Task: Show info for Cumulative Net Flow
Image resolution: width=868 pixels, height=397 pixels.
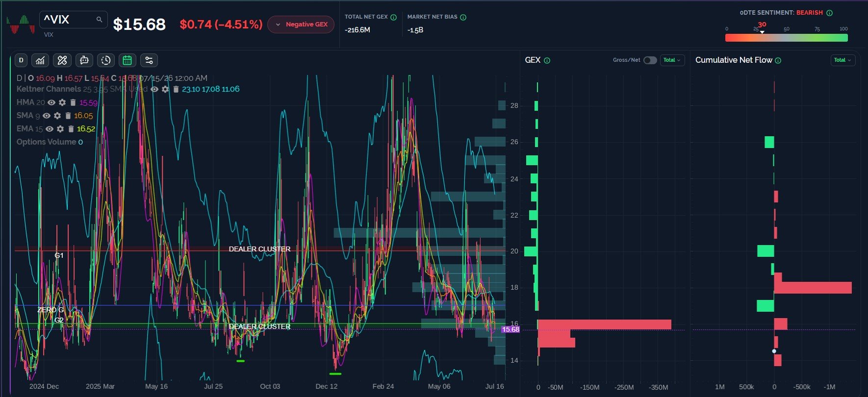Action: tap(778, 60)
